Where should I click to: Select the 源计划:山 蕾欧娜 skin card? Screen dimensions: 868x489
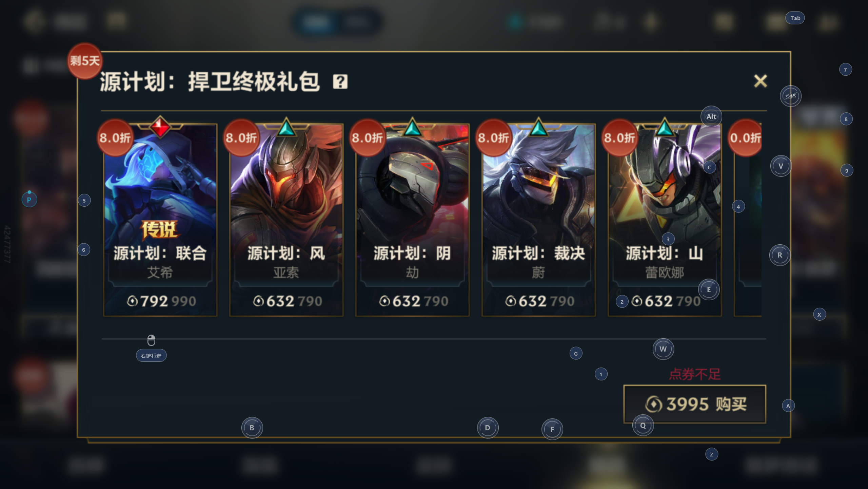(665, 220)
